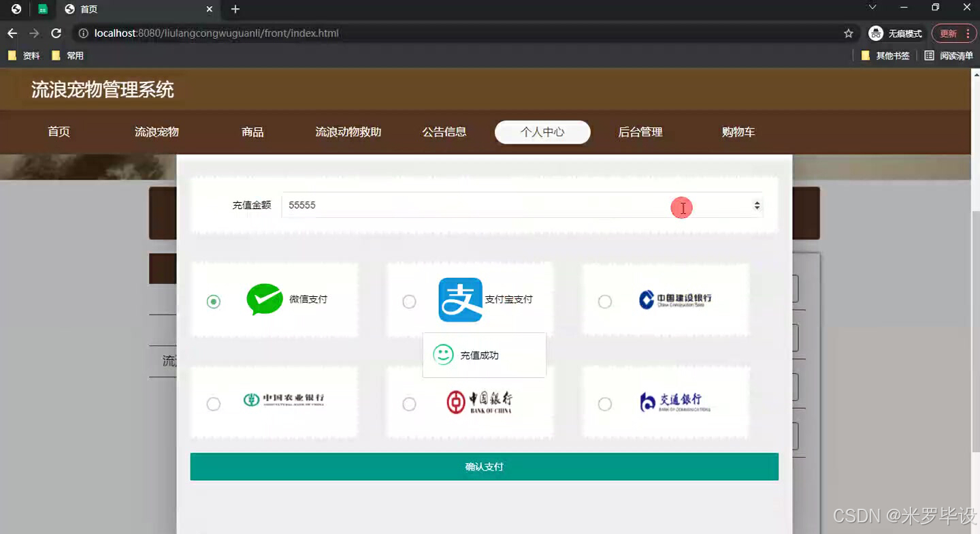Click the Bank of China logo
The width and height of the screenshot is (980, 534).
click(479, 402)
